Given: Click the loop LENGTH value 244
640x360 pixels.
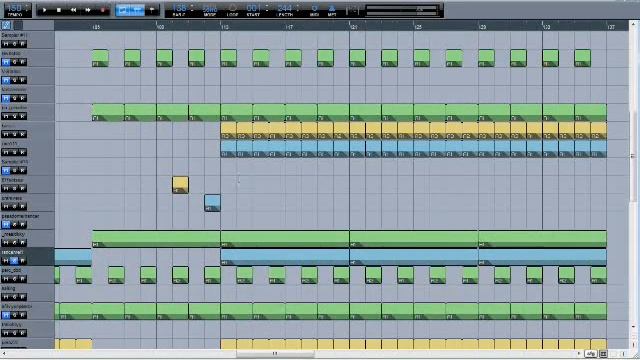Looking at the screenshot, I should click(284, 8).
